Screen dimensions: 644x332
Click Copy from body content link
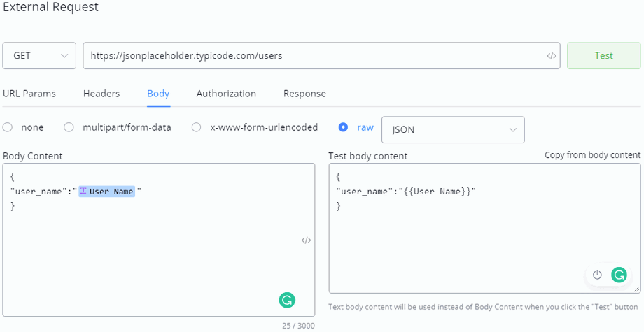tap(592, 155)
